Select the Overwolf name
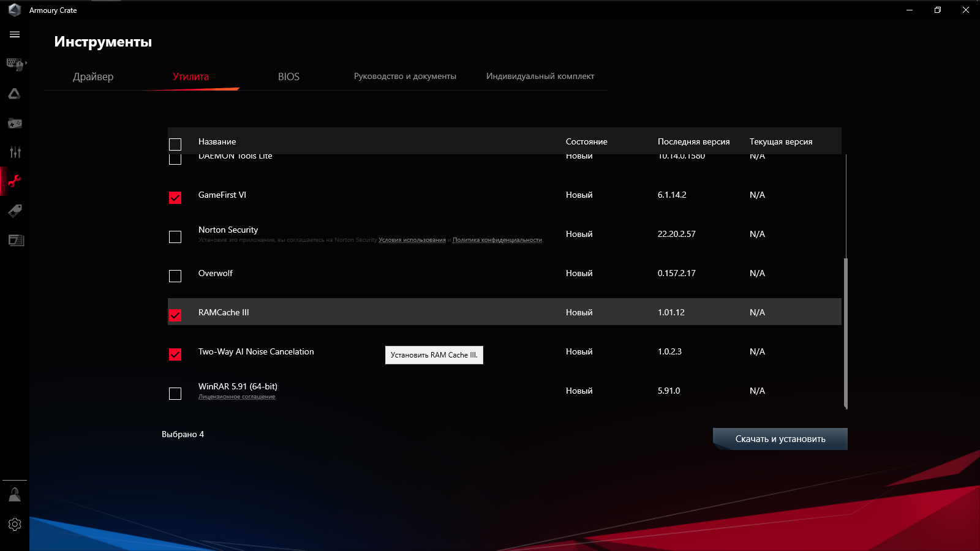980x551 pixels. point(216,273)
